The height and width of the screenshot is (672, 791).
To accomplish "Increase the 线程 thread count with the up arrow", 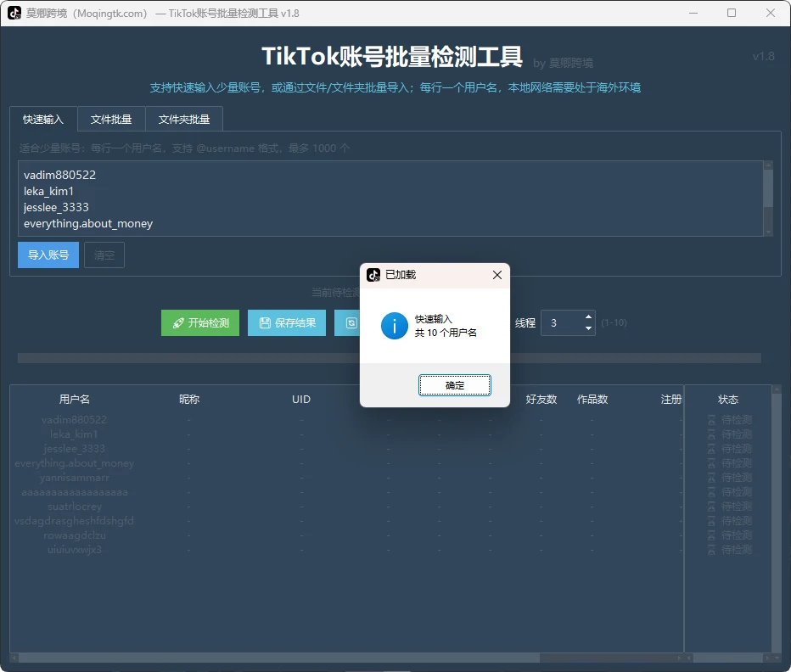I will (588, 316).
